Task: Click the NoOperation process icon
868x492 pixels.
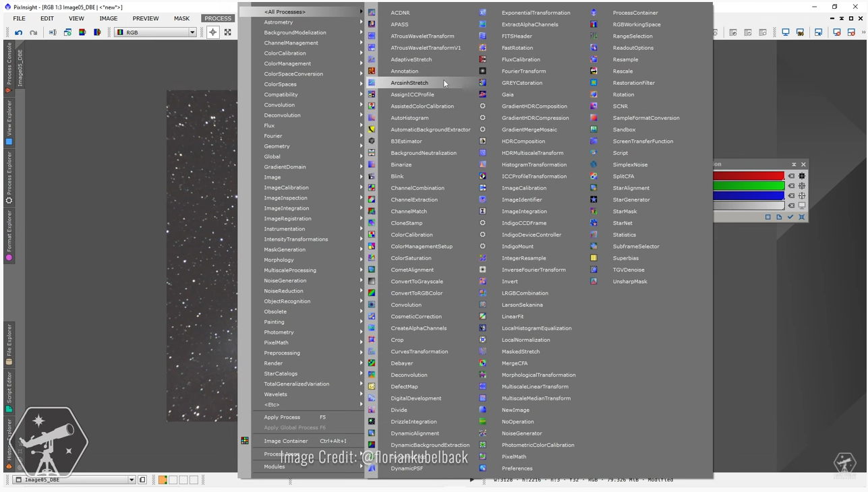Action: 483,422
